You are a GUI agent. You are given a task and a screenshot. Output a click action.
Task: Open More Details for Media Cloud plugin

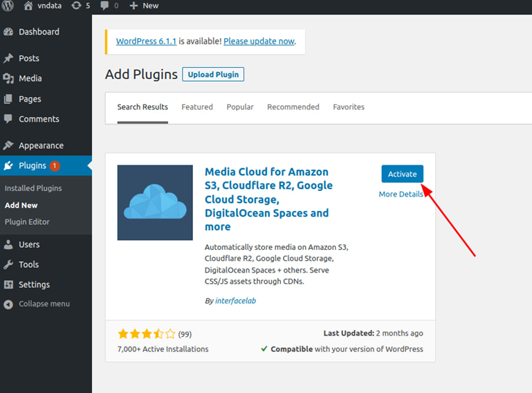click(401, 194)
